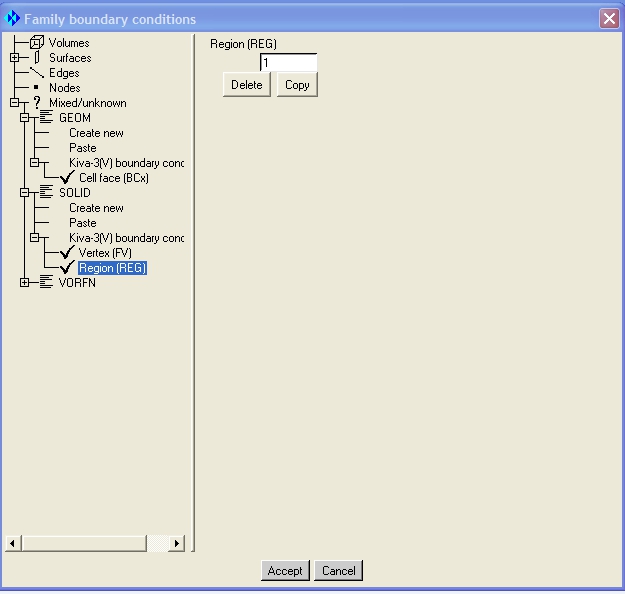Click the Edges line icon
Screen dimensions: 625x594
click(37, 73)
